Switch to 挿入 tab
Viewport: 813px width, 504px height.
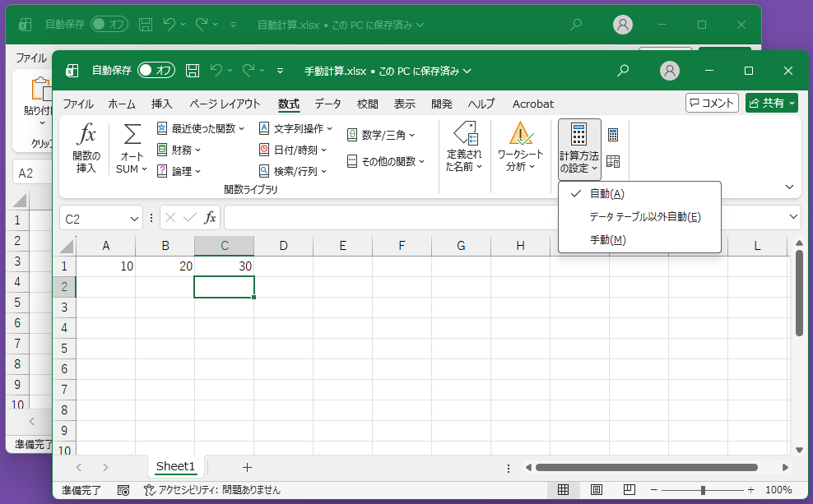point(162,104)
